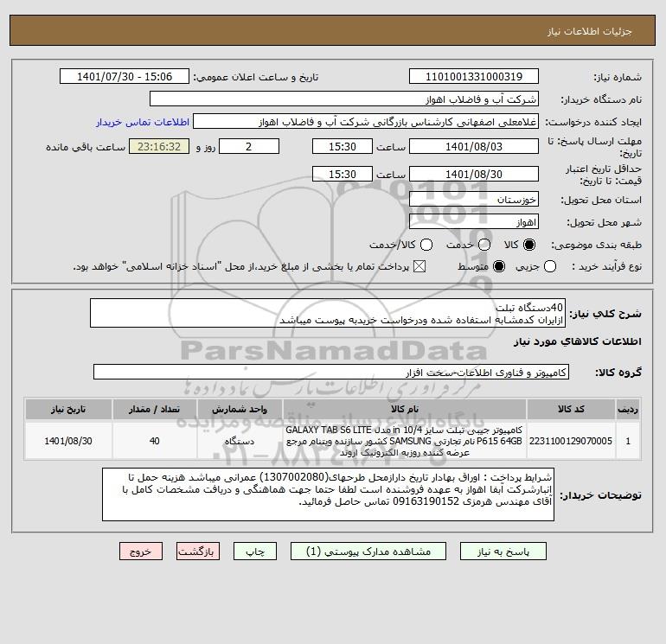Viewport: 666px width, 644px height.
Task: Click the buyer name field 'شرکت آب و فاضلاب اهواز'
Action: pos(344,99)
